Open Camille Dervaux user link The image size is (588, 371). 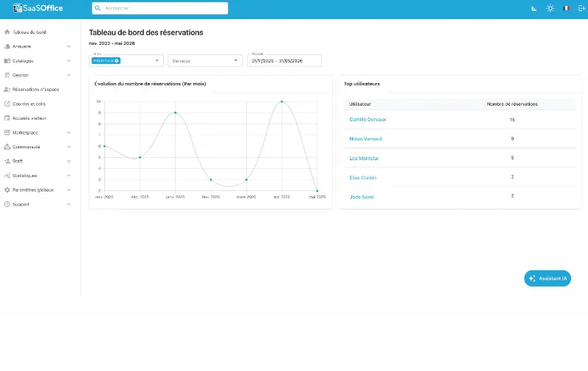tap(367, 119)
